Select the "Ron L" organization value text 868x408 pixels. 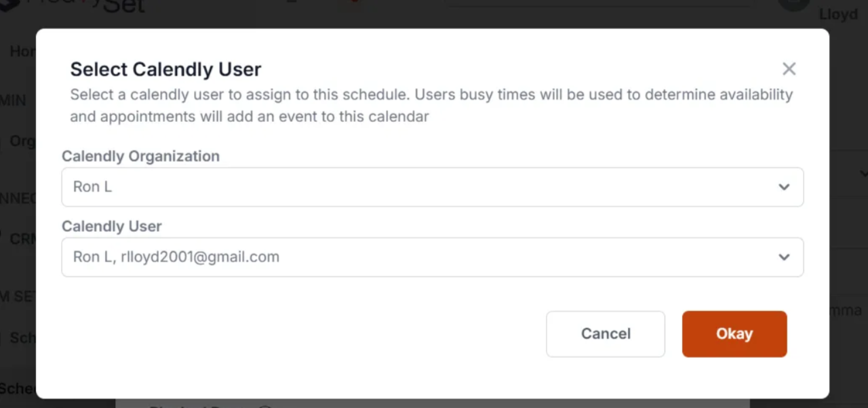92,187
